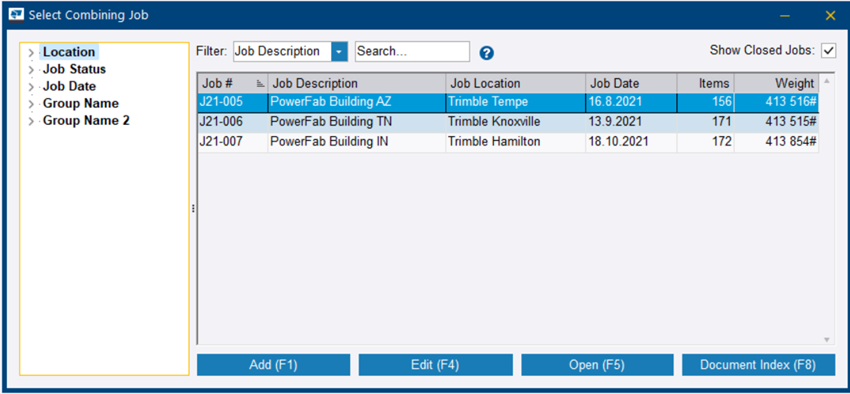Viewport: 850px width, 394px height.
Task: Click the panel splitter handle dots
Action: pos(193,209)
